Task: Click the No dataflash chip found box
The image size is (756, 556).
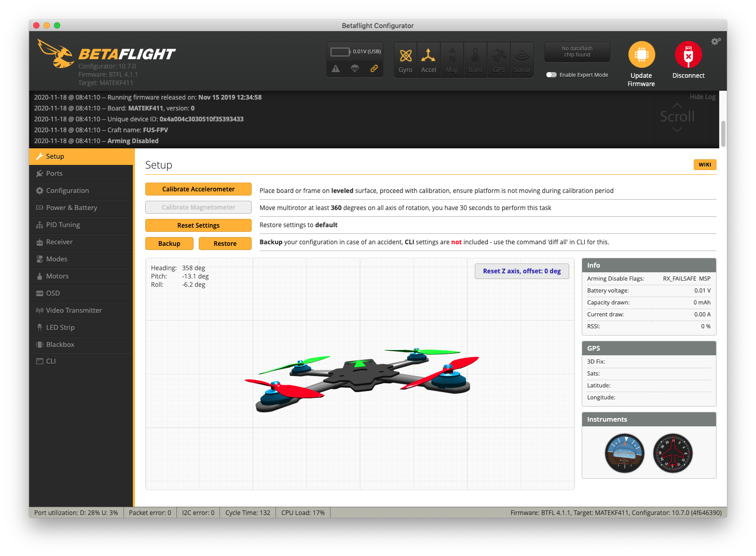Action: [x=577, y=52]
